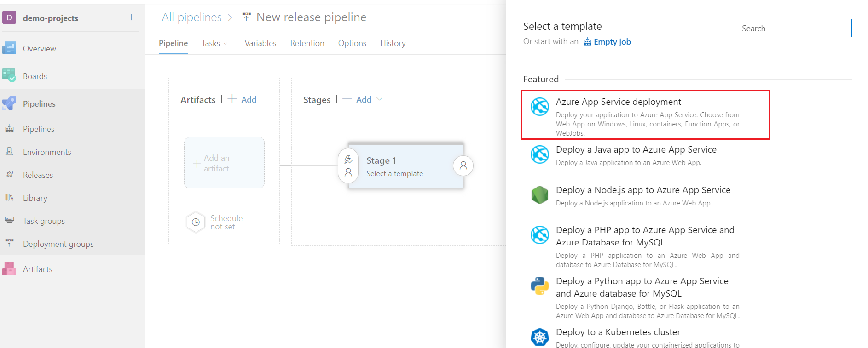
Task: Click the Pipelines sub-item icon
Action: (x=9, y=129)
